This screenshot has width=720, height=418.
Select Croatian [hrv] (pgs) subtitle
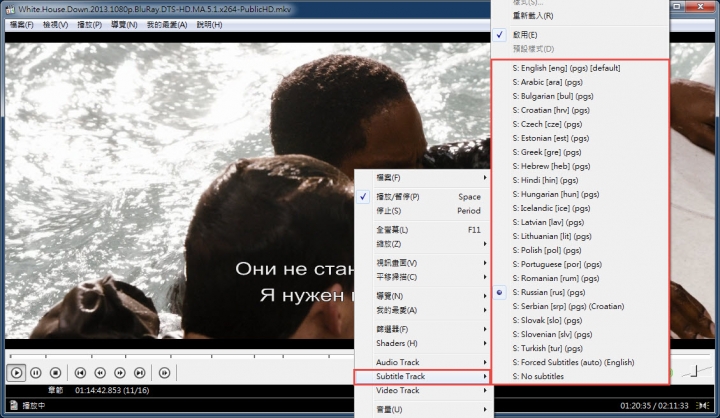click(580, 110)
